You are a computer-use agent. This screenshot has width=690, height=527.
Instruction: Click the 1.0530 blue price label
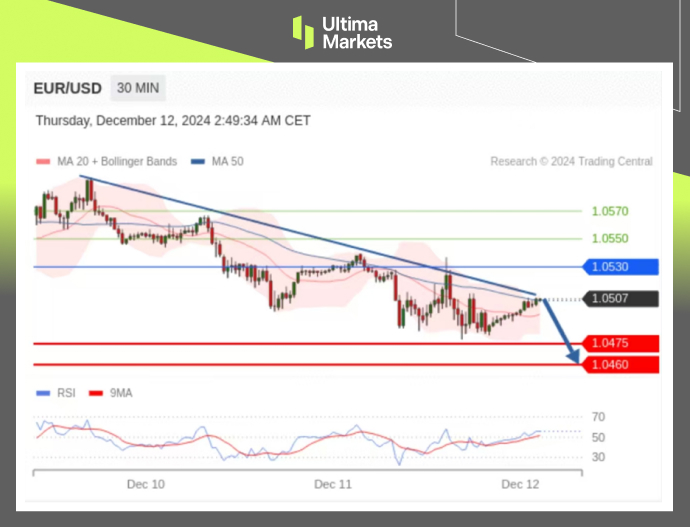click(x=619, y=267)
